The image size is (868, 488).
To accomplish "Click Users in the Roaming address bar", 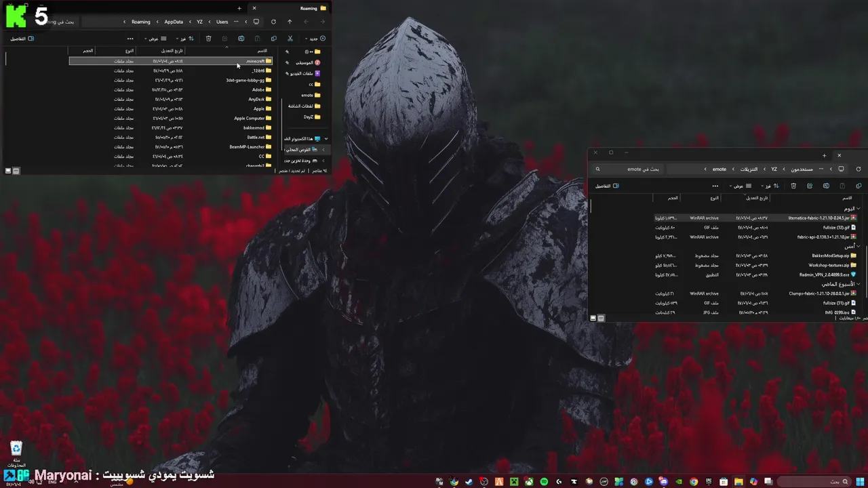I will 222,22.
